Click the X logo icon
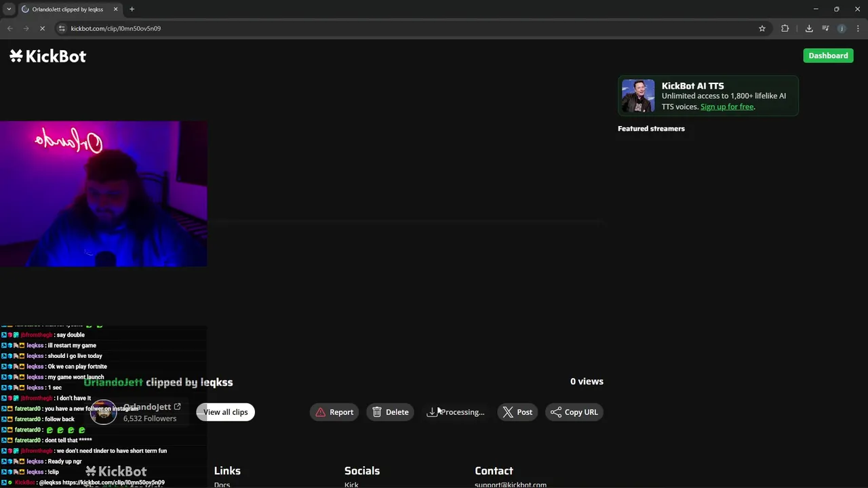The height and width of the screenshot is (488, 868). pyautogui.click(x=508, y=412)
